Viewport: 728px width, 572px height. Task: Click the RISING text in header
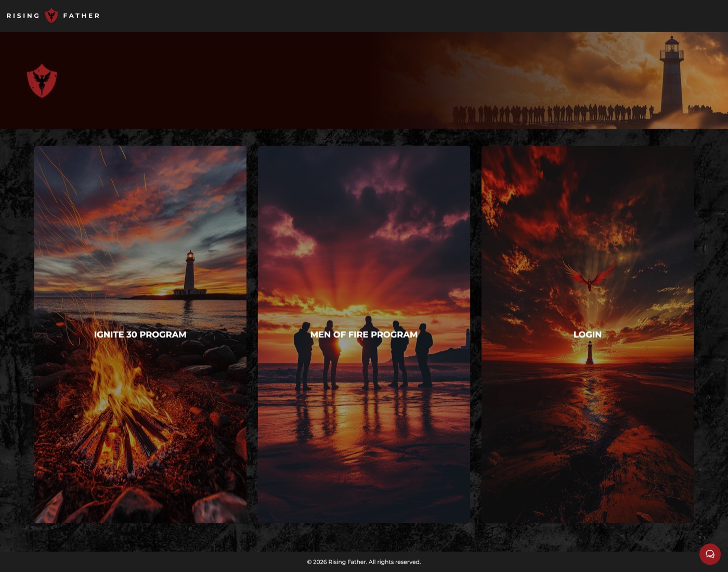coord(23,16)
